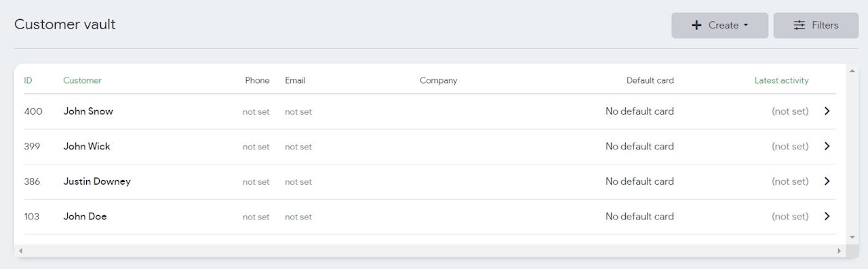Click the horizontal scrollbar right arrow
This screenshot has height=269, width=868.
click(839, 251)
